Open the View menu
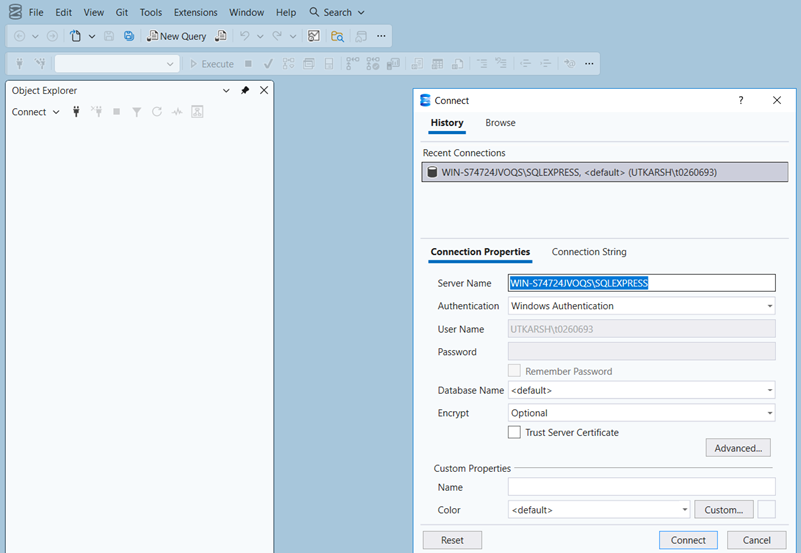Image resolution: width=801 pixels, height=553 pixels. tap(93, 12)
